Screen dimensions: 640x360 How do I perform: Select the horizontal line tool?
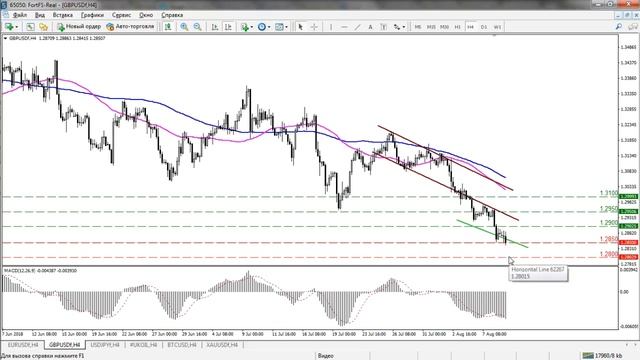tap(344, 27)
